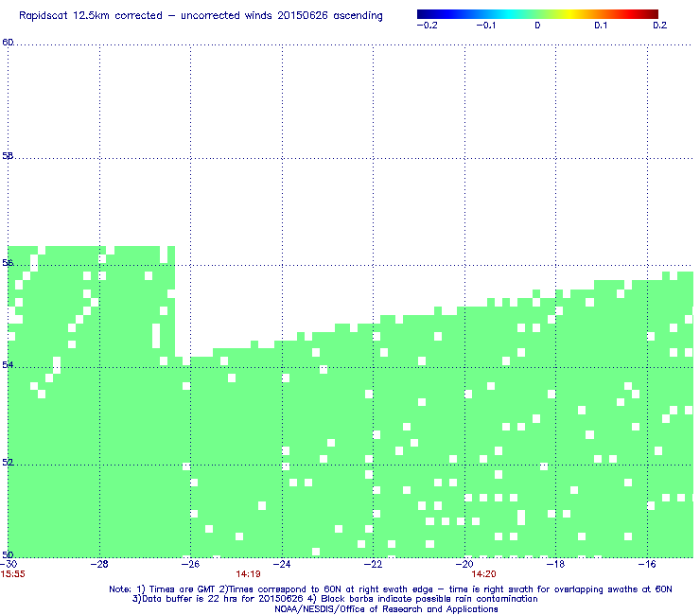Click the 54 latitude axis label
700x615 pixels.
[x=8, y=365]
